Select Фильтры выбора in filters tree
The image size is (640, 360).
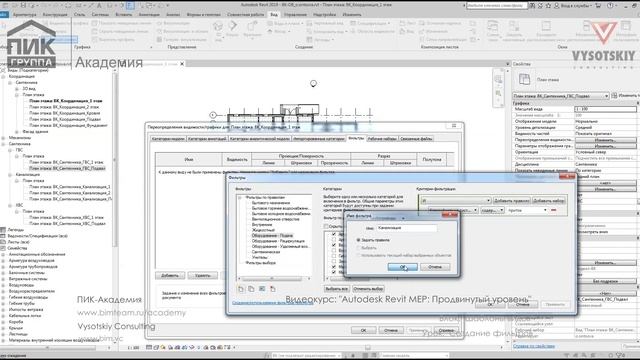pyautogui.click(x=260, y=263)
